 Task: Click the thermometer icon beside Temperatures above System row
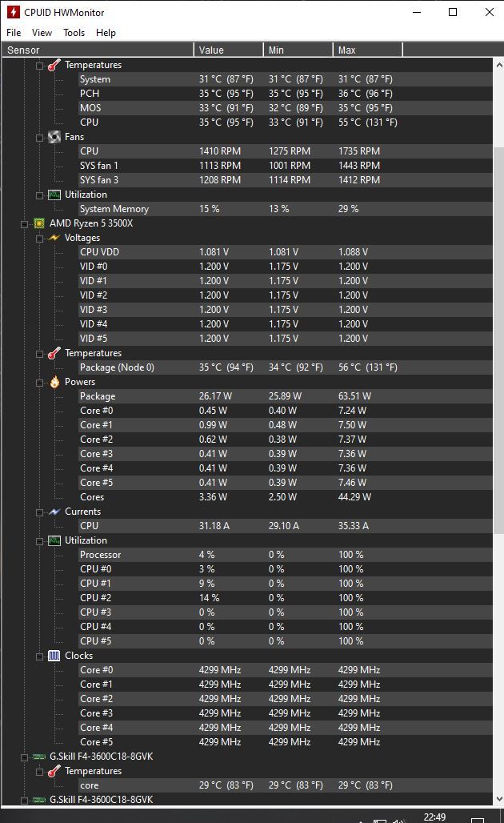[x=54, y=65]
